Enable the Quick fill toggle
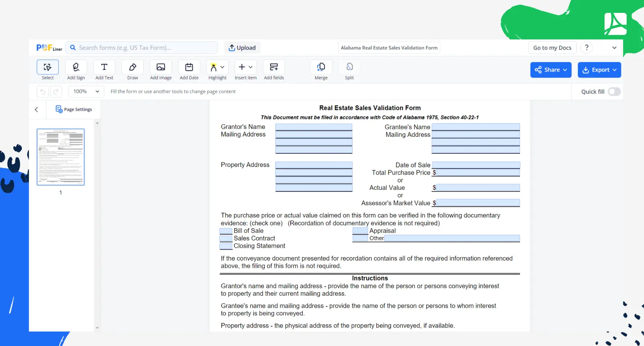The width and height of the screenshot is (644, 346). pos(614,92)
